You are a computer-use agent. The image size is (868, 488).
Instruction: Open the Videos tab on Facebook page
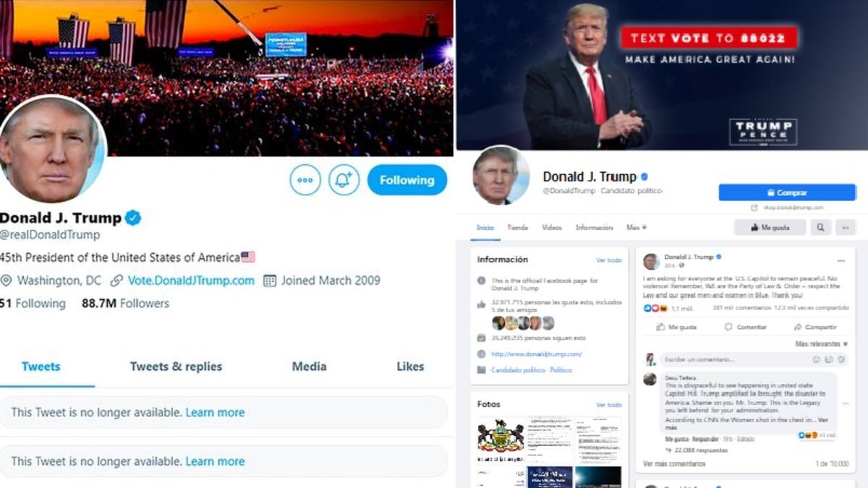coord(551,227)
